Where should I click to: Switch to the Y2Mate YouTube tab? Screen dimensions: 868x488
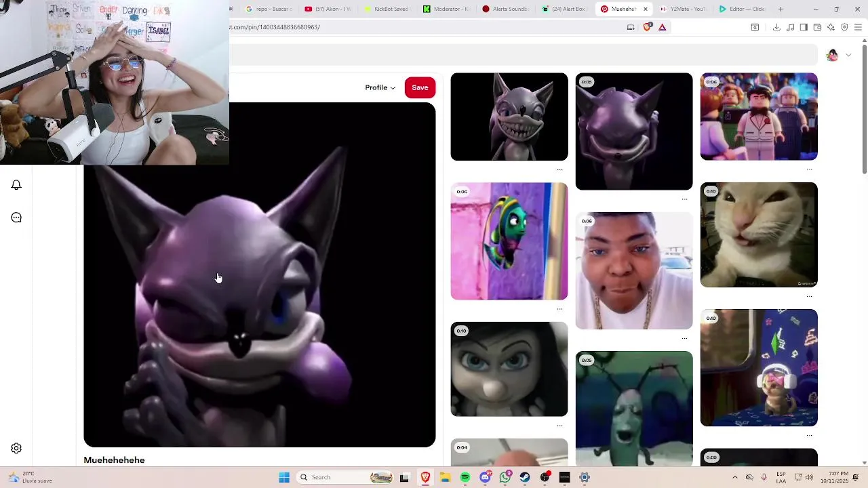coord(684,9)
